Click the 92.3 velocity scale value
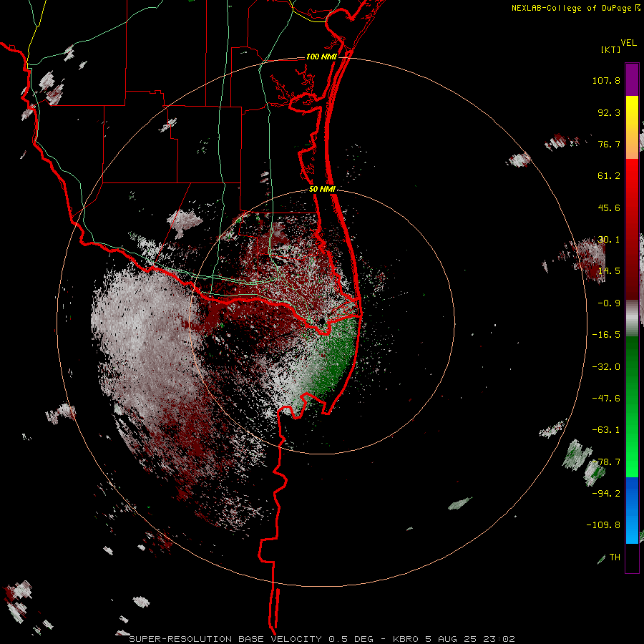The width and height of the screenshot is (644, 644). (609, 112)
